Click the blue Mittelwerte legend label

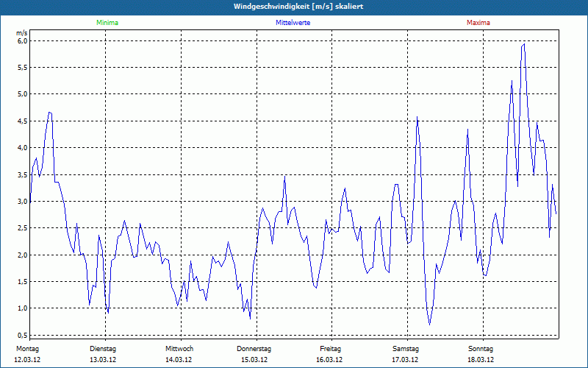click(x=293, y=23)
